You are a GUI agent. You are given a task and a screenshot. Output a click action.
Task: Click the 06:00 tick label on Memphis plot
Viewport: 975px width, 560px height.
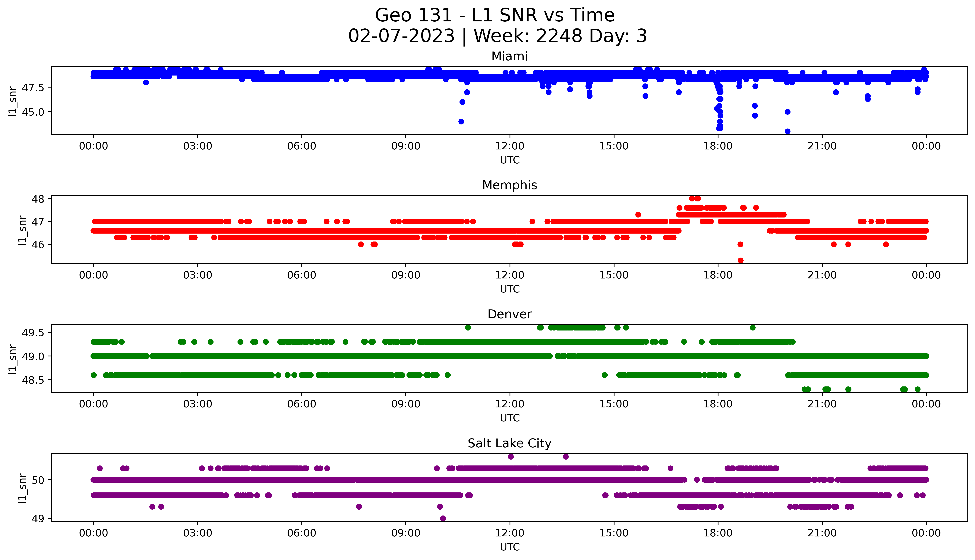click(x=302, y=275)
